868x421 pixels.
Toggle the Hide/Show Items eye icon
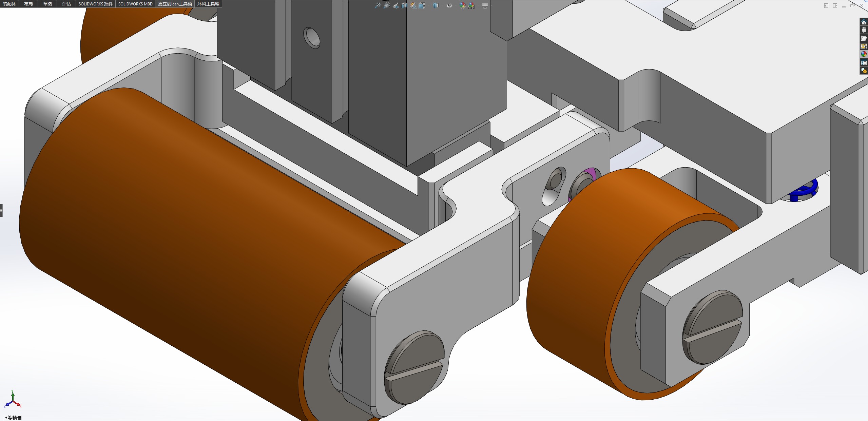pos(449,5)
